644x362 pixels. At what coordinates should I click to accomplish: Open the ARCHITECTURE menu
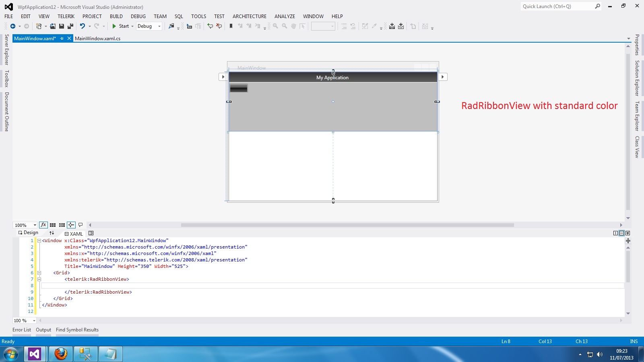point(250,16)
